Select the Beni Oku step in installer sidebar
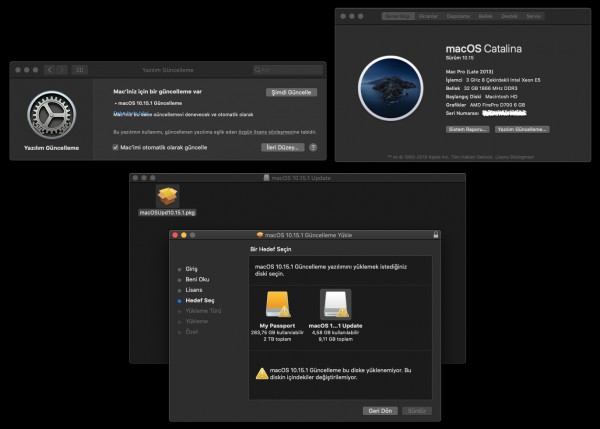The image size is (600, 429). pos(197,279)
